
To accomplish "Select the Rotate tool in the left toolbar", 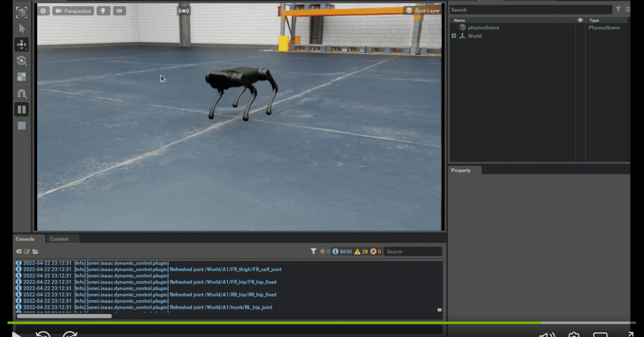I will 22,61.
